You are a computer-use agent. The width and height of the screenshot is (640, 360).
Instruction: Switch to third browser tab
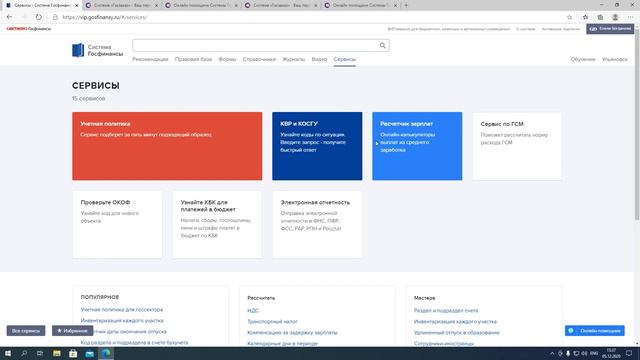pyautogui.click(x=201, y=5)
